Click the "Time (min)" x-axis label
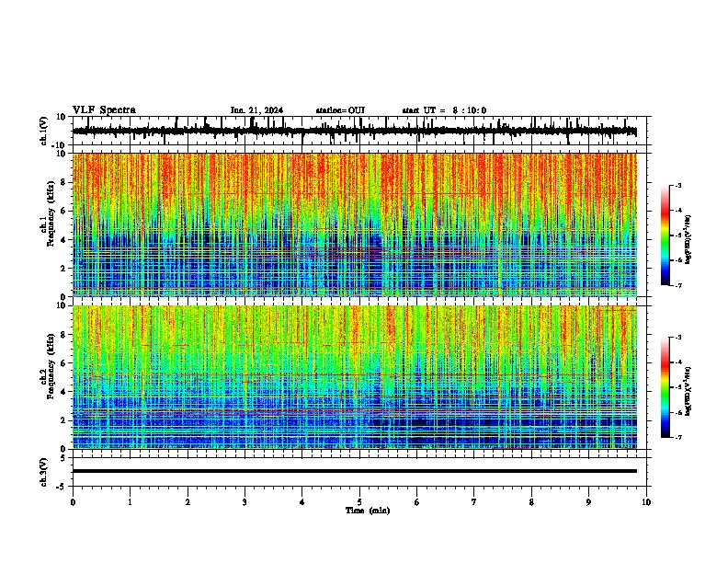The image size is (728, 563). 368,511
